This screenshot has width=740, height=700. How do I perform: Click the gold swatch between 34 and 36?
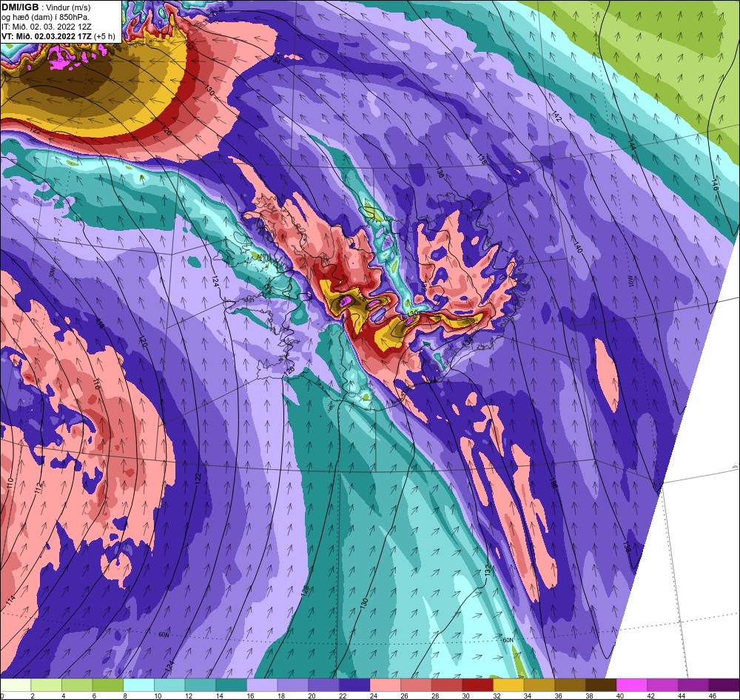point(539,685)
